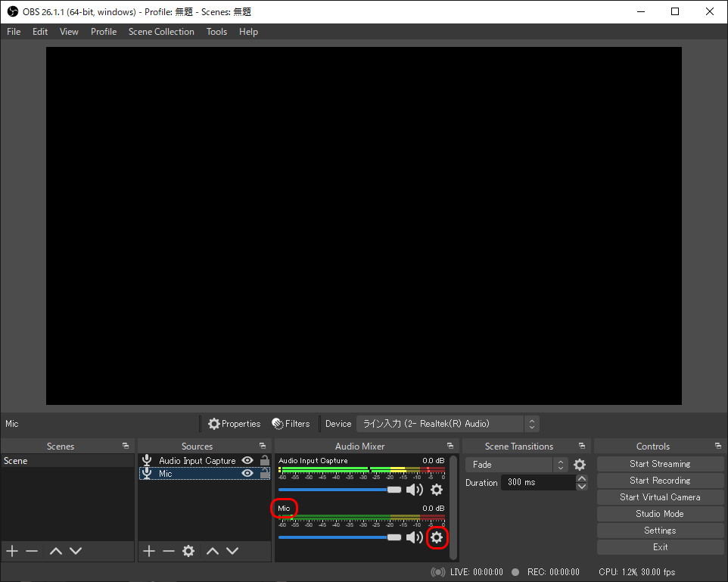
Task: Open source properties gear in Sources panel
Action: (188, 551)
